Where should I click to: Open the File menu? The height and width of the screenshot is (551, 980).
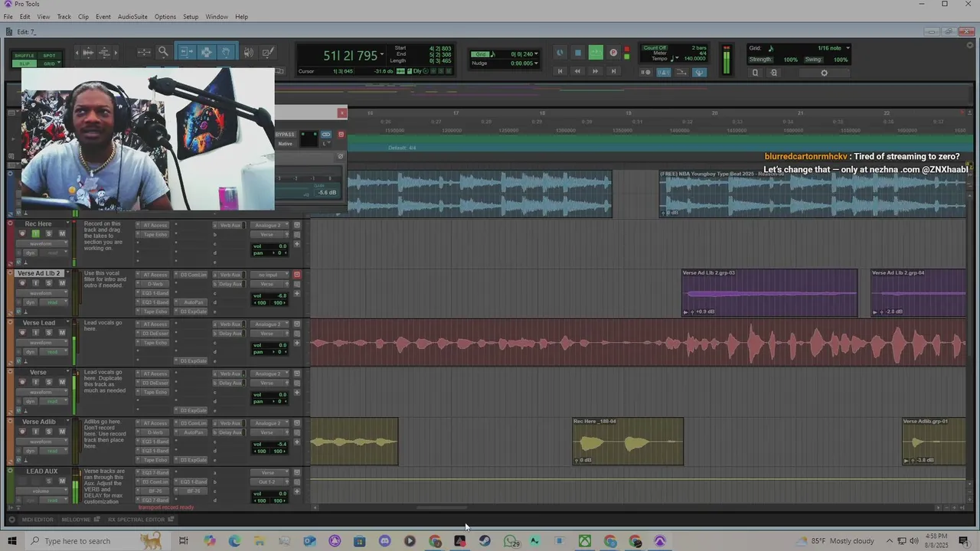click(8, 16)
